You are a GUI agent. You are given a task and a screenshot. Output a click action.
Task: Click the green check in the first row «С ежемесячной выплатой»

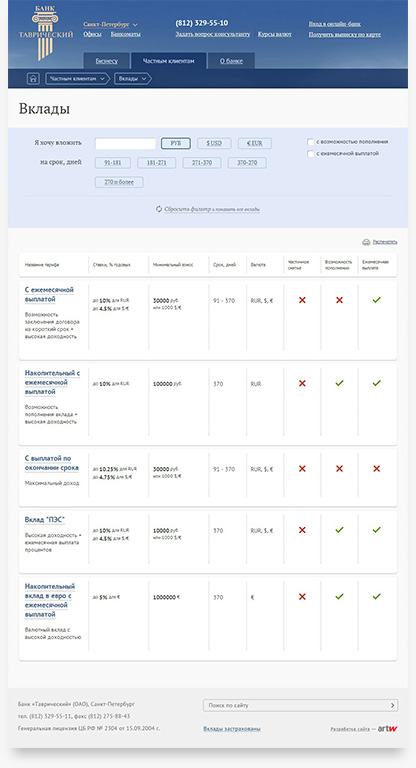pos(376,300)
